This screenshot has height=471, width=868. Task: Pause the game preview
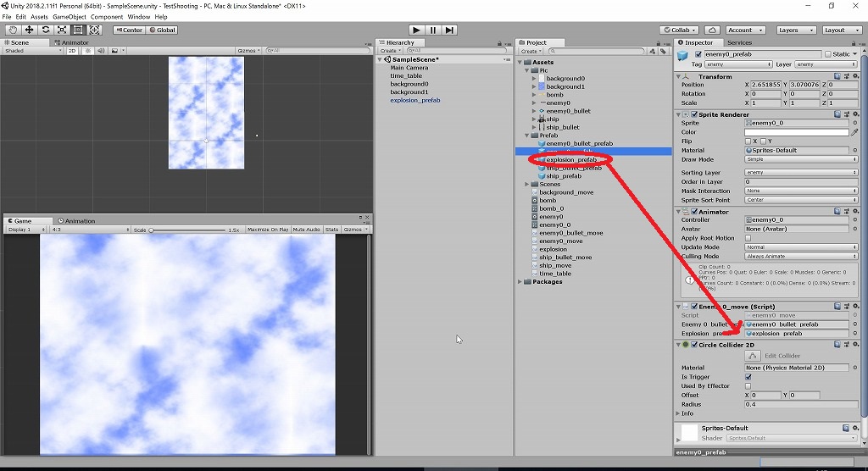pos(433,30)
